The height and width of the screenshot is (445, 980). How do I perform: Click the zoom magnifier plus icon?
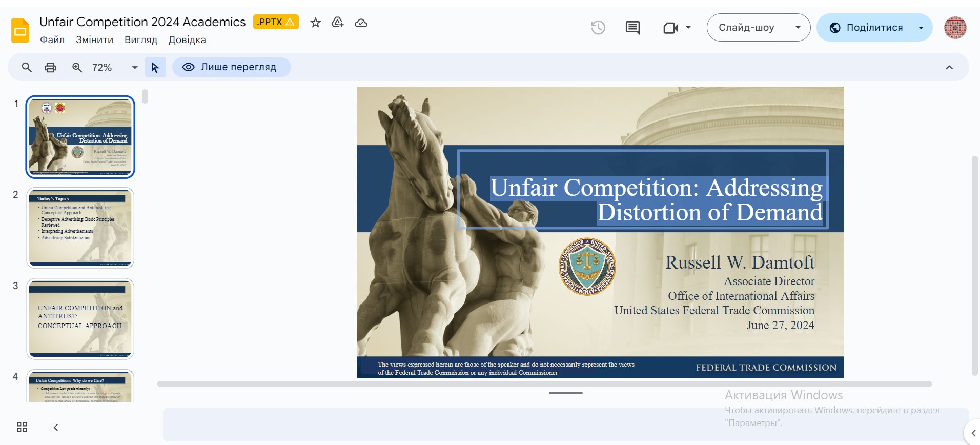point(77,67)
